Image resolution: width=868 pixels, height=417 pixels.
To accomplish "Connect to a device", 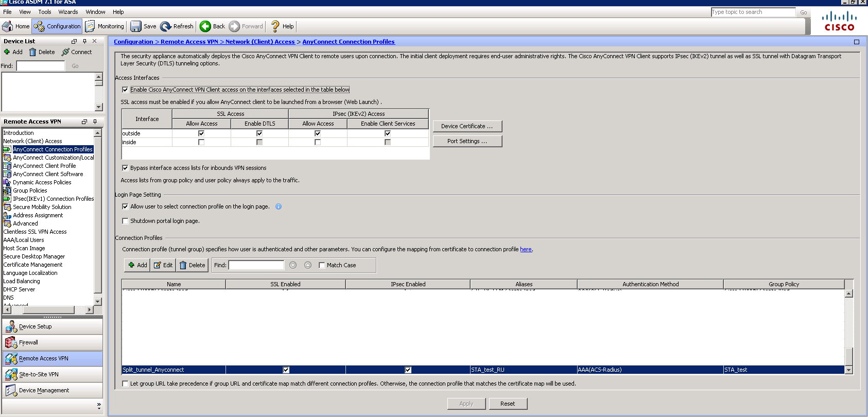I will coord(77,52).
